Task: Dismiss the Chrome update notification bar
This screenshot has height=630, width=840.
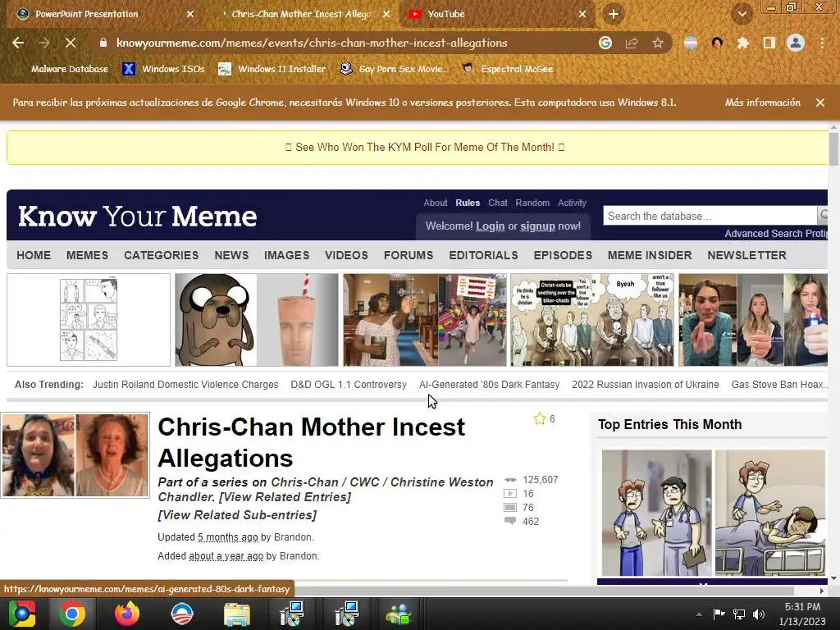Action: coord(820,103)
